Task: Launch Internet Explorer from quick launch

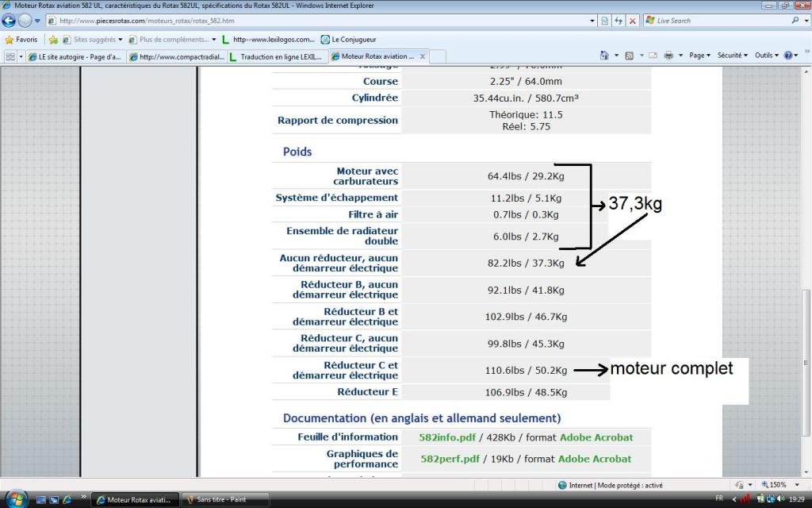Action: pyautogui.click(x=67, y=500)
